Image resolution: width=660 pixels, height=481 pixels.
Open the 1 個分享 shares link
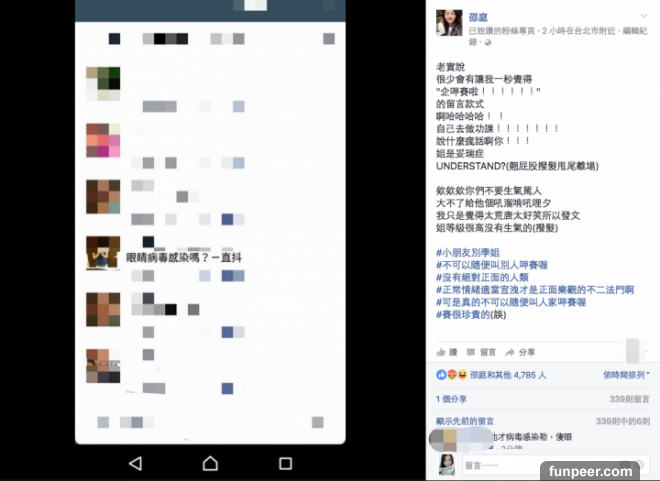tap(451, 399)
